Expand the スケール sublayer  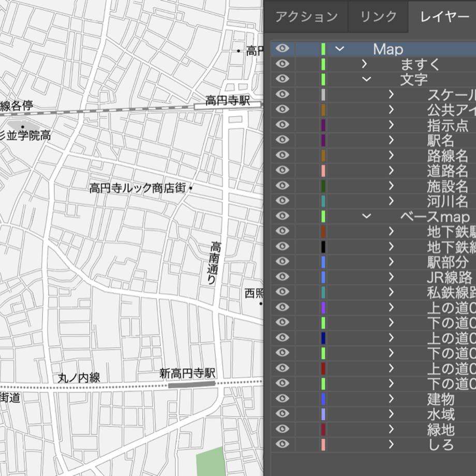(391, 94)
